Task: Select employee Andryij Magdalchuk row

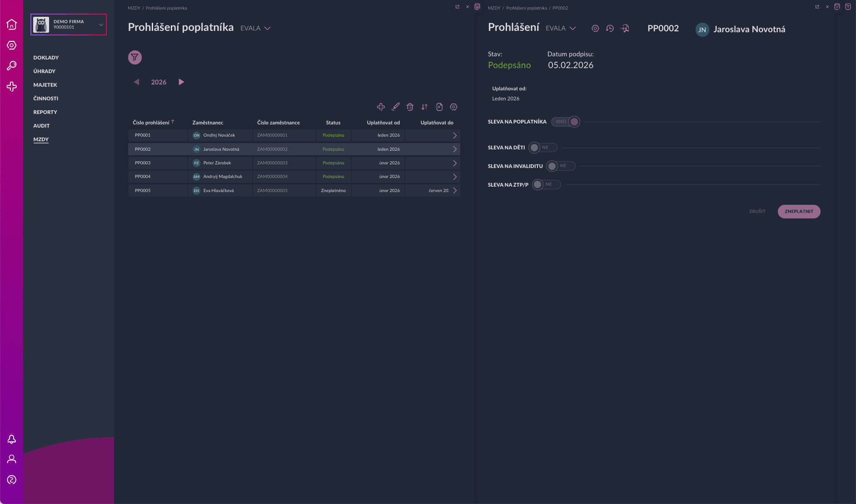Action: tap(294, 177)
